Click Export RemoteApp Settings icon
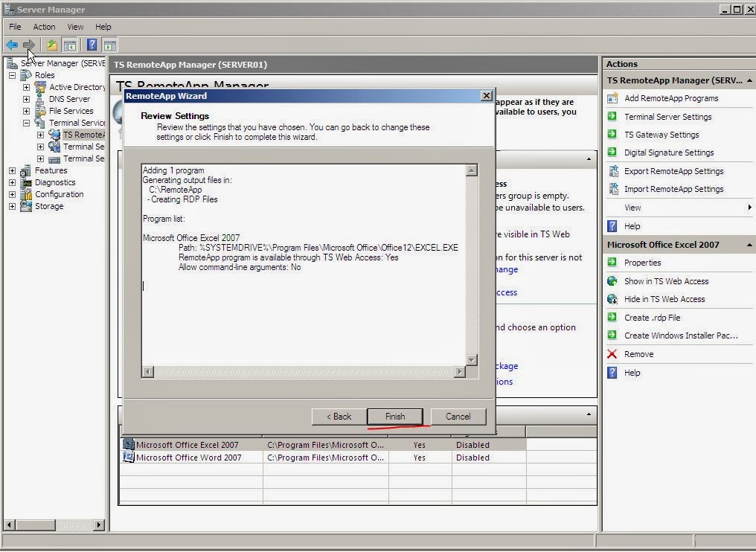The width and height of the screenshot is (756, 552). click(613, 171)
